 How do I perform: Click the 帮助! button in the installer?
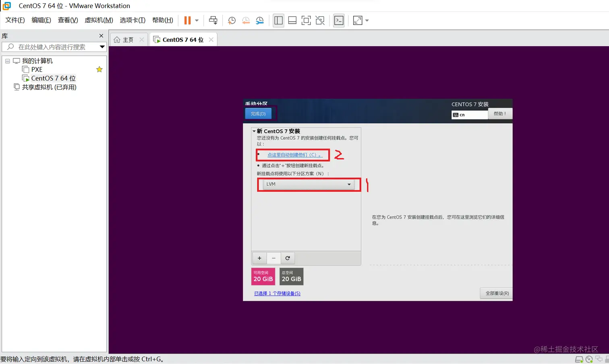pyautogui.click(x=500, y=114)
